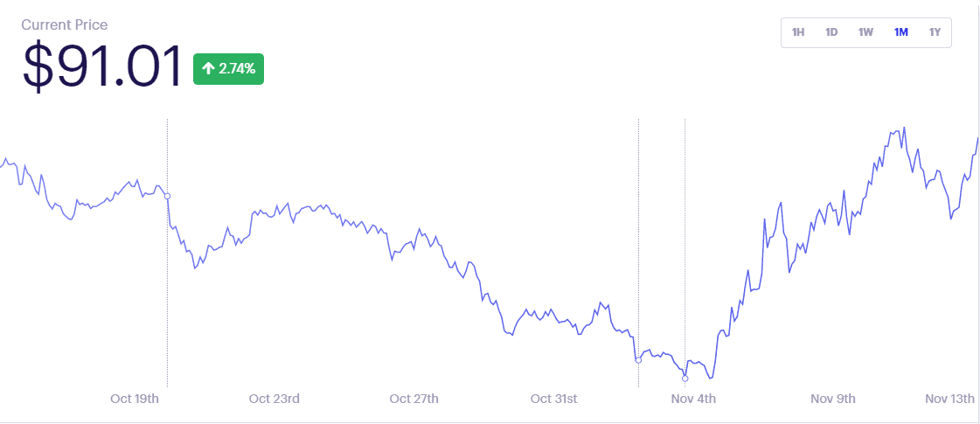Click the Oct 27th date label
Screen dimensions: 980x424
click(414, 399)
